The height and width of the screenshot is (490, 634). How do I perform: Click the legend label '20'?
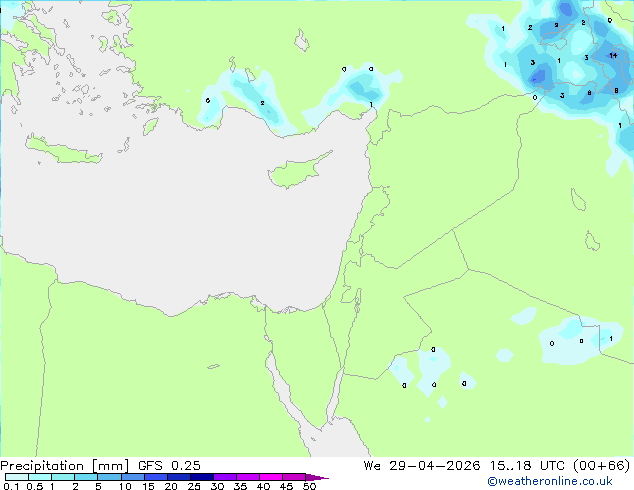coord(171,486)
